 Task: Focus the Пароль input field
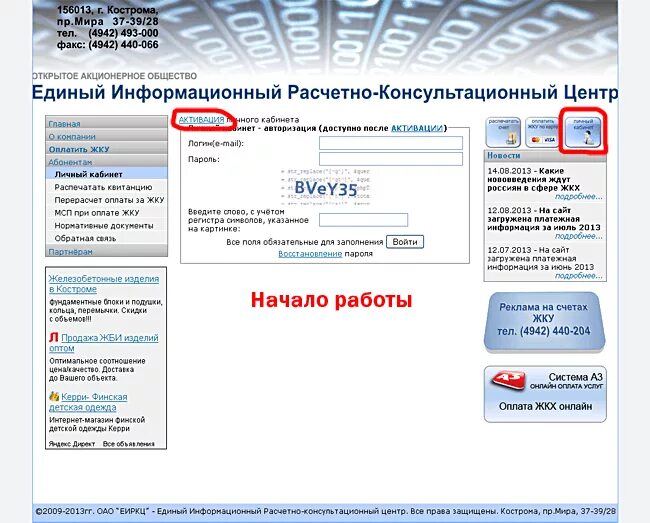point(390,159)
